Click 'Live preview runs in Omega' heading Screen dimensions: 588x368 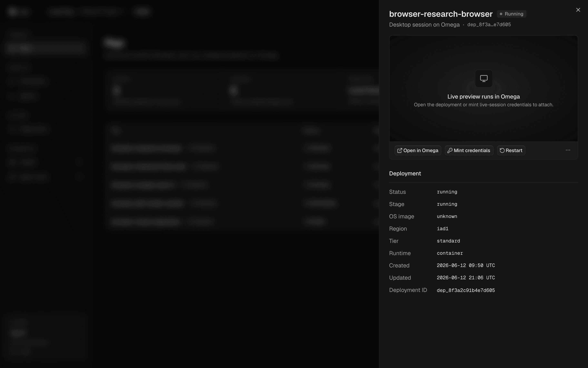pos(483,97)
